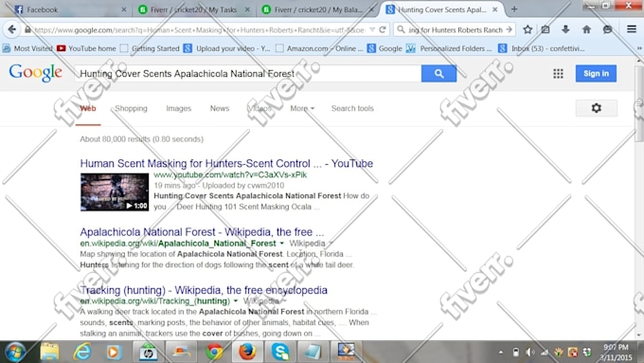Expand the More search options dropdown
Screen dimensions: 644x363
[302, 108]
